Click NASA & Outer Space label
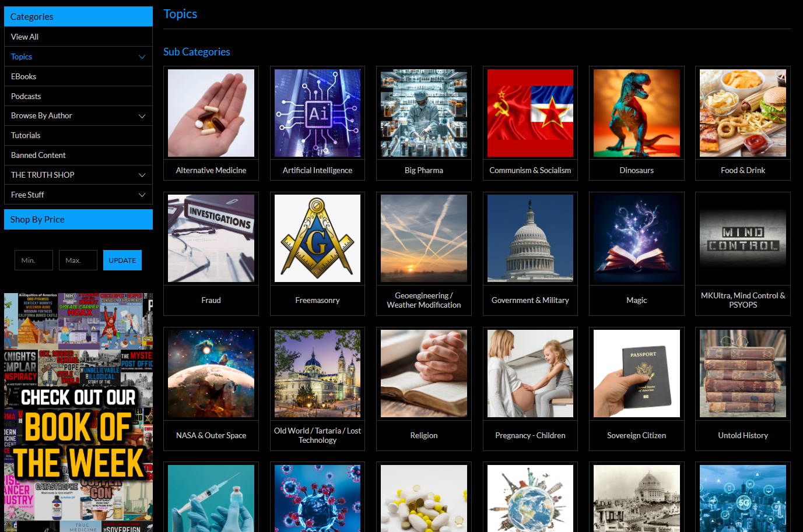The width and height of the screenshot is (803, 532). (x=211, y=435)
